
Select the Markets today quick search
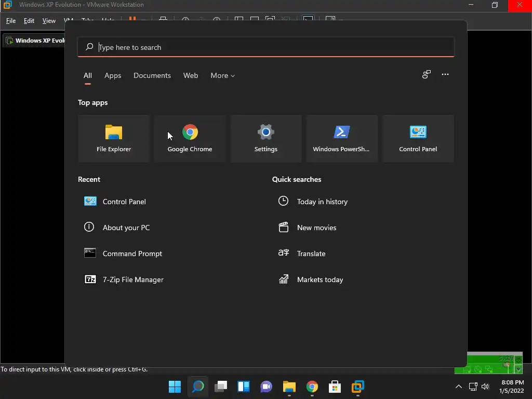(311, 280)
